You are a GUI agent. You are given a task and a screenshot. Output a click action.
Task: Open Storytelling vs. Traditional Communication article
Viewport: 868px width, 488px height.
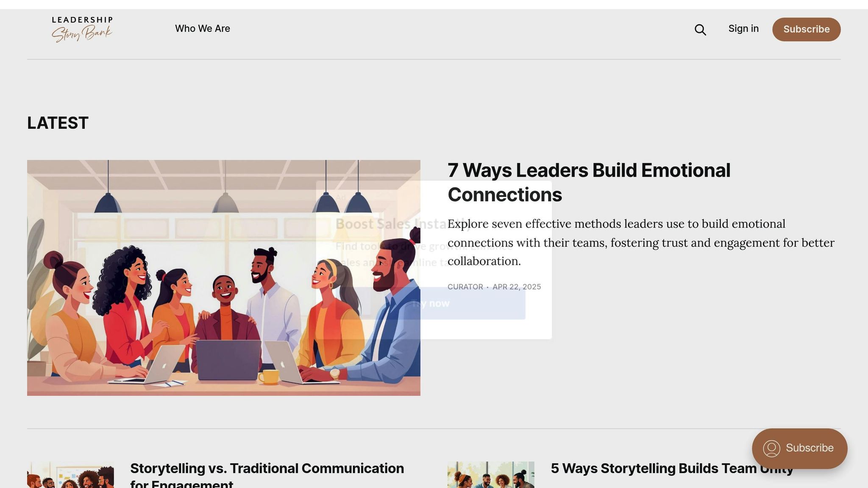click(267, 475)
